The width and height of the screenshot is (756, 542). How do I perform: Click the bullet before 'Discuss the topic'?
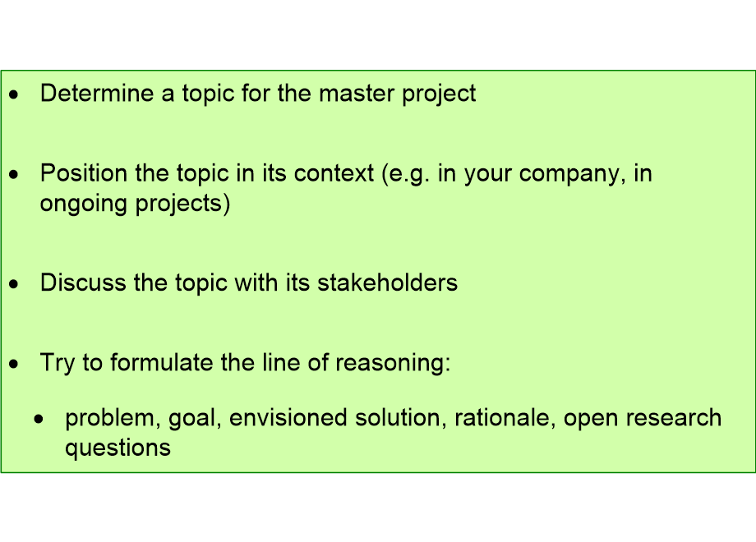pos(13,285)
